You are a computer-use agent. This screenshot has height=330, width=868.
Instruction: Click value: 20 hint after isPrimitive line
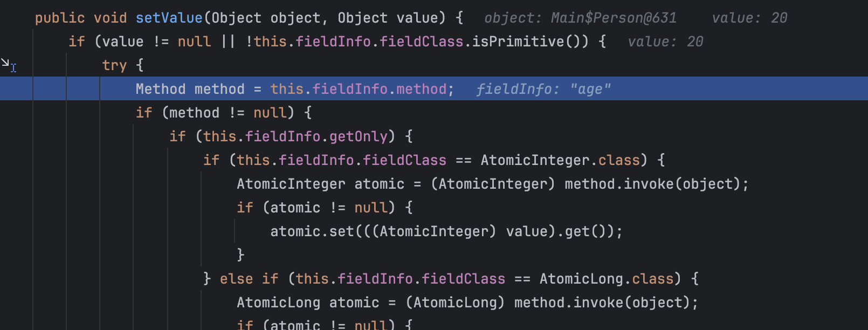click(665, 42)
